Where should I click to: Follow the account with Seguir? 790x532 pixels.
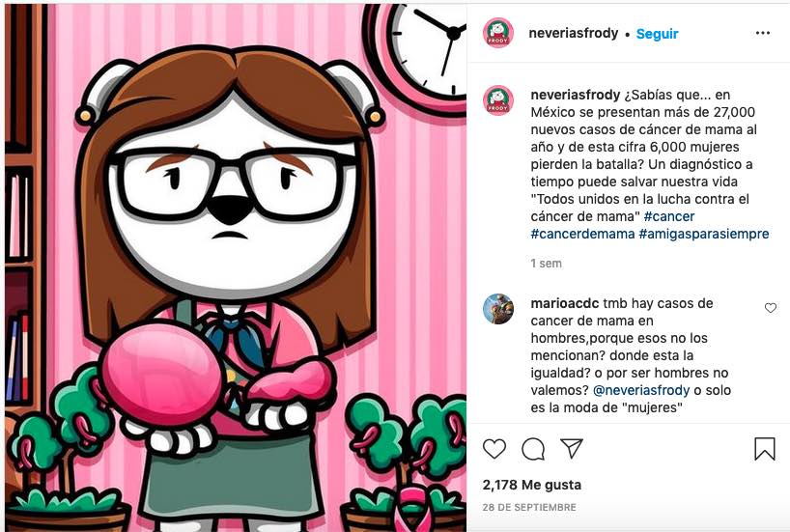click(x=657, y=34)
